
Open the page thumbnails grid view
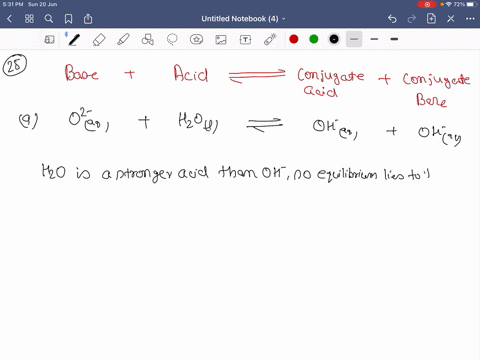[x=29, y=19]
